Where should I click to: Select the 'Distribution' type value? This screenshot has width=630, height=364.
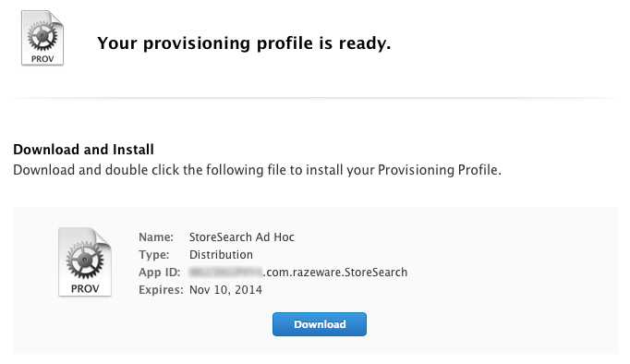221,255
